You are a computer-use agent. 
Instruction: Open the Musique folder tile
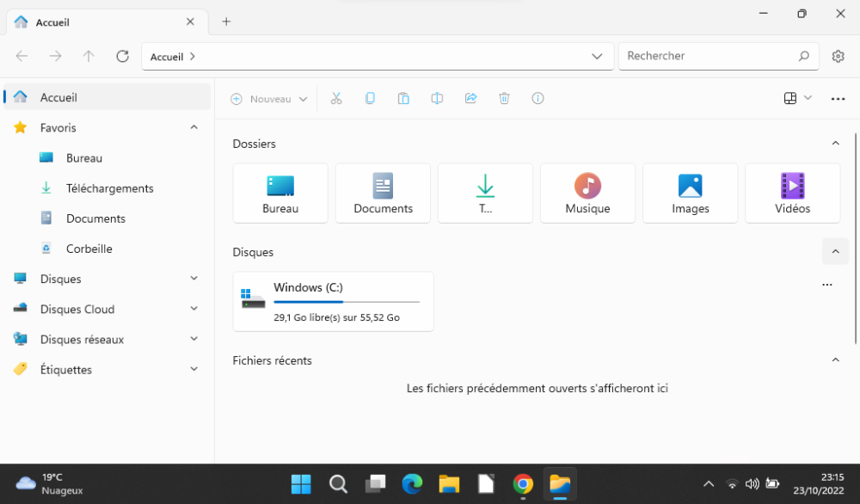[x=587, y=194]
